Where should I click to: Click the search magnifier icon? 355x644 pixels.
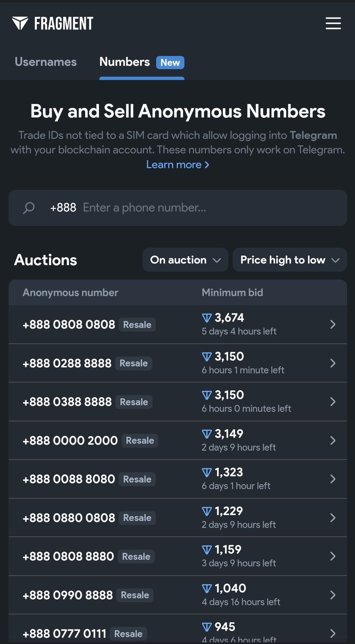click(29, 208)
